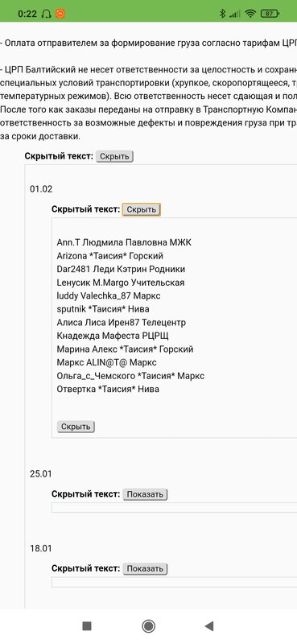Tap the Wi-Fi status icon
The height and width of the screenshot is (644, 297).
(x=250, y=14)
